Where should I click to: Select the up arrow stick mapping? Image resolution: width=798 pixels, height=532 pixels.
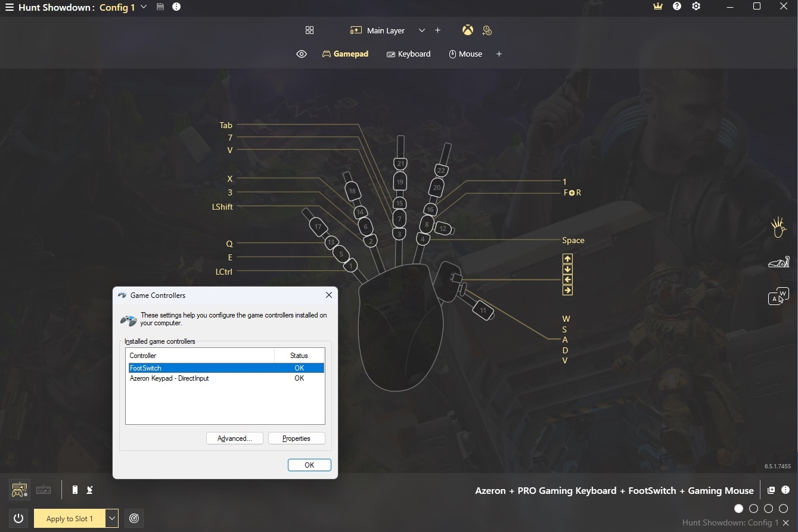[567, 259]
